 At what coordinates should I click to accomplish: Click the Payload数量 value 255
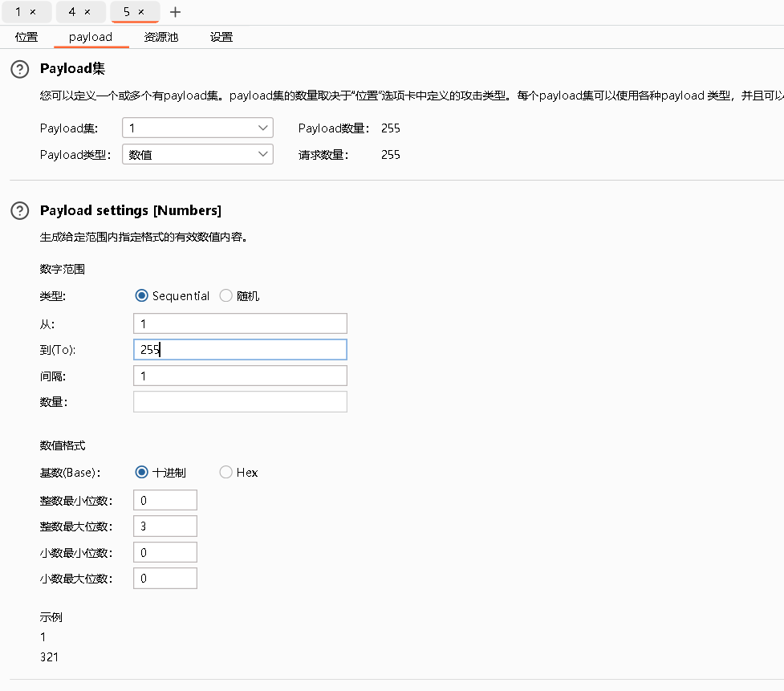pyautogui.click(x=391, y=128)
